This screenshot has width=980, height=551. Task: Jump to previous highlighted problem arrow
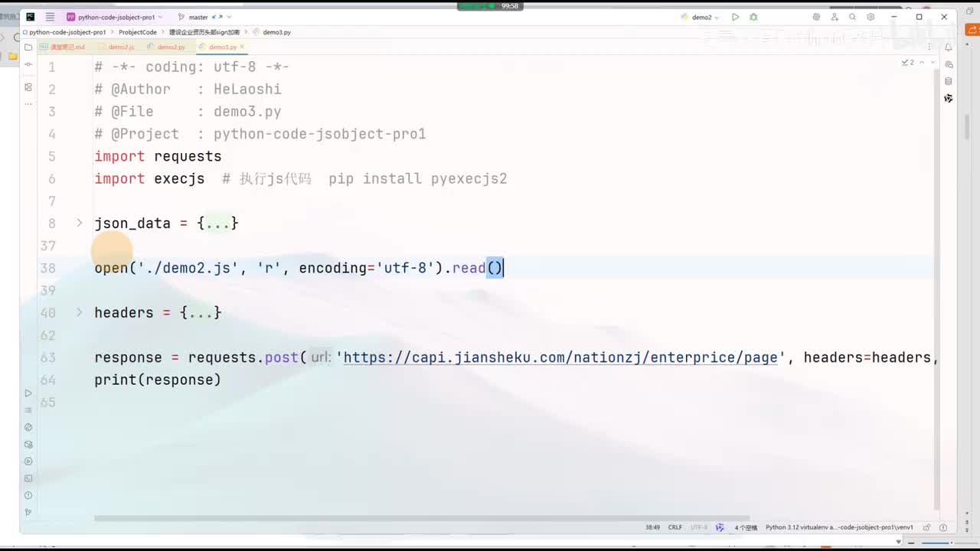(922, 63)
